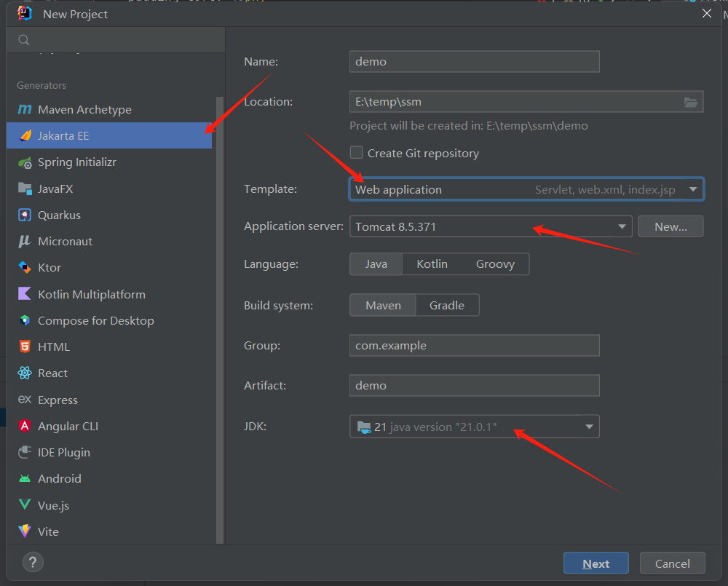Click the generator search field
728x586 pixels.
(116, 40)
